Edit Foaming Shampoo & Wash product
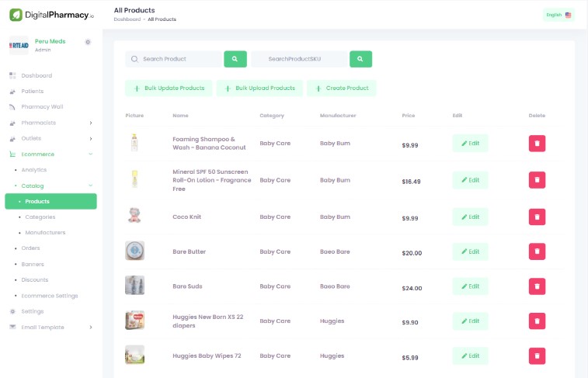588x378 pixels. [470, 143]
